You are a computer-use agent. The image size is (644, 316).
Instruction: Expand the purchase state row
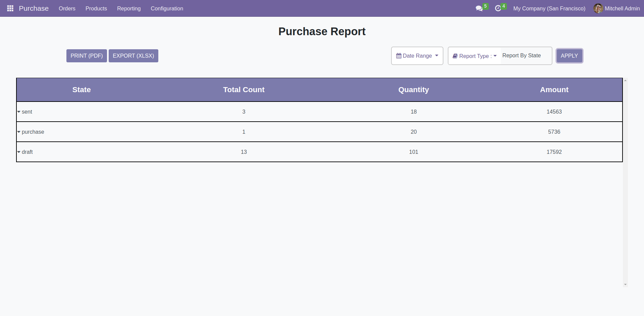click(19, 132)
